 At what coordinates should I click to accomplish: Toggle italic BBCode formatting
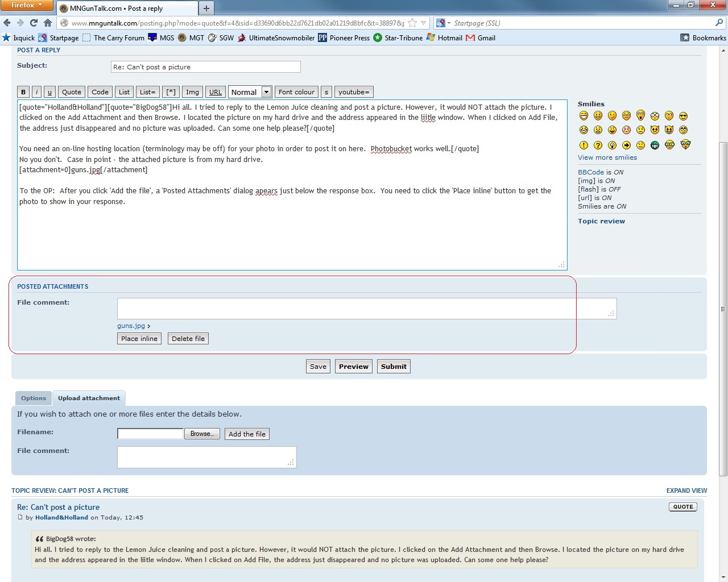tap(36, 92)
